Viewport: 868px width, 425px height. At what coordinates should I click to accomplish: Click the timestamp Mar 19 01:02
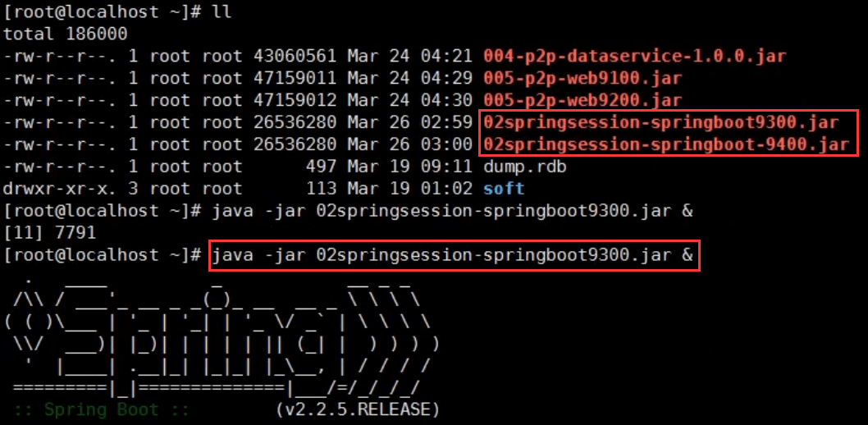409,189
